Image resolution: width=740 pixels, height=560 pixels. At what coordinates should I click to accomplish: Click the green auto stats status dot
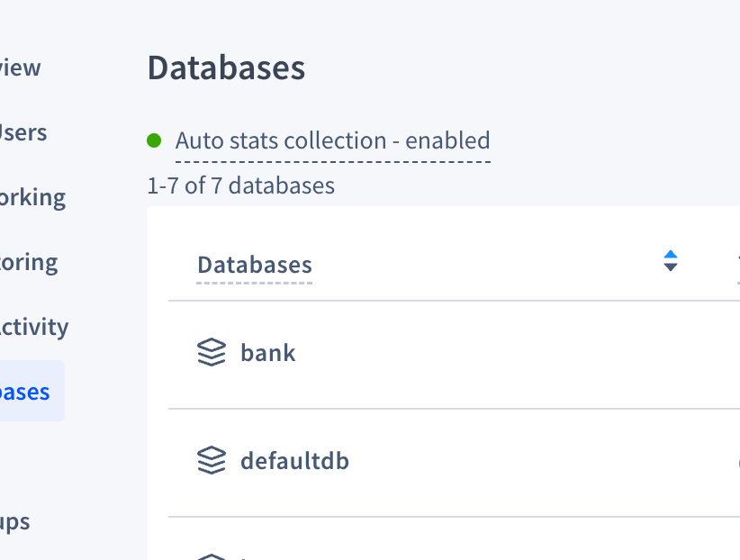(155, 140)
